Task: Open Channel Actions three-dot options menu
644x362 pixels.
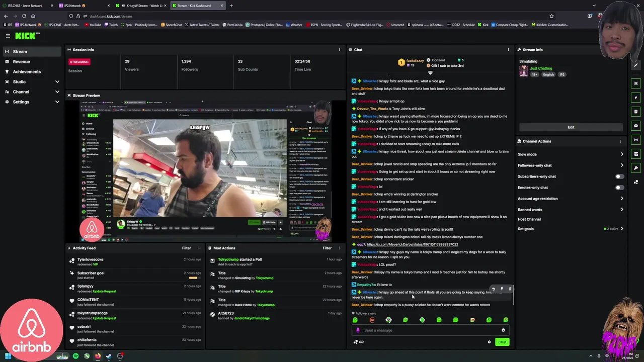Action: coord(621,141)
